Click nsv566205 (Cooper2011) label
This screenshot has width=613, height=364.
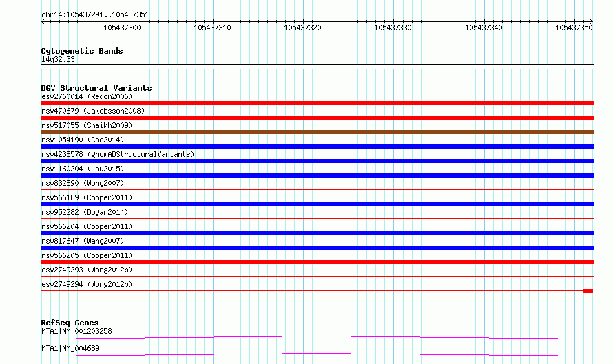click(x=87, y=255)
